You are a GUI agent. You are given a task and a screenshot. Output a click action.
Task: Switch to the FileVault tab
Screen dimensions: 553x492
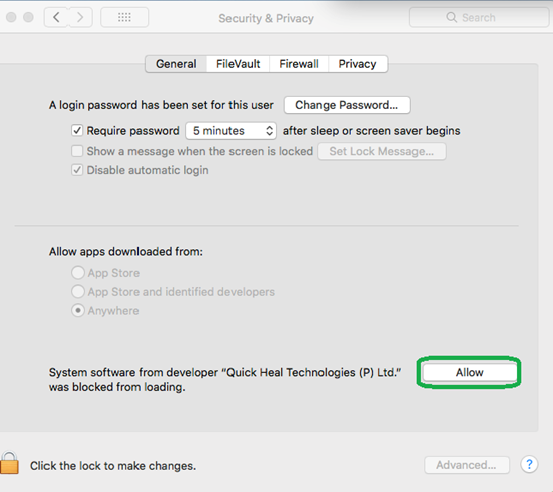point(238,64)
